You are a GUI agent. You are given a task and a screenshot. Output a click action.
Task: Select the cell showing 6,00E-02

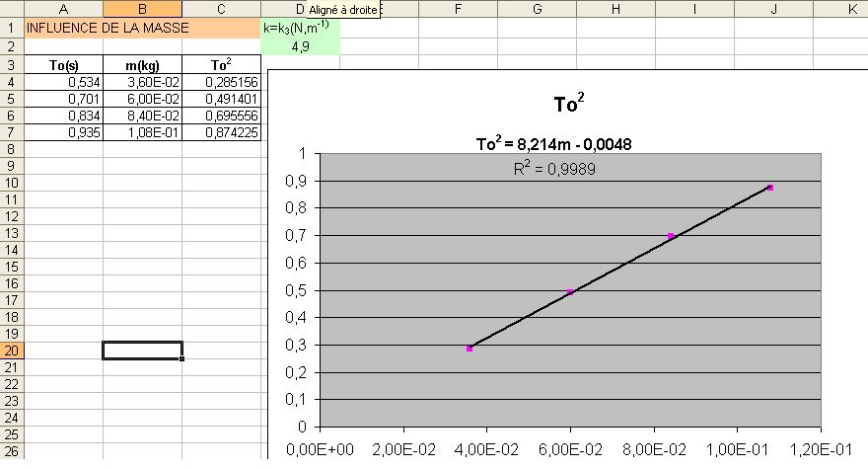[x=142, y=99]
